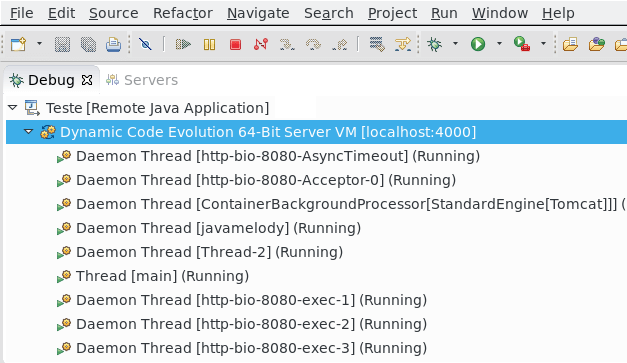The image size is (627, 363).
Task: Click the Resume debug icon
Action: (x=183, y=44)
